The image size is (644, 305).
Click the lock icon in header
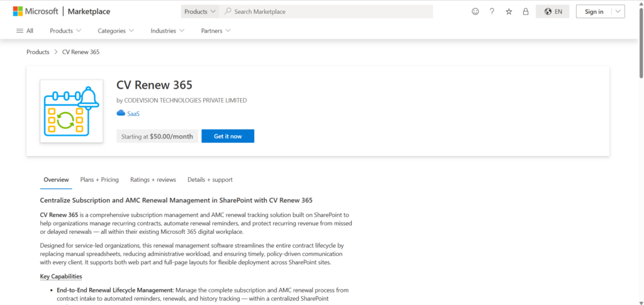pyautogui.click(x=525, y=11)
